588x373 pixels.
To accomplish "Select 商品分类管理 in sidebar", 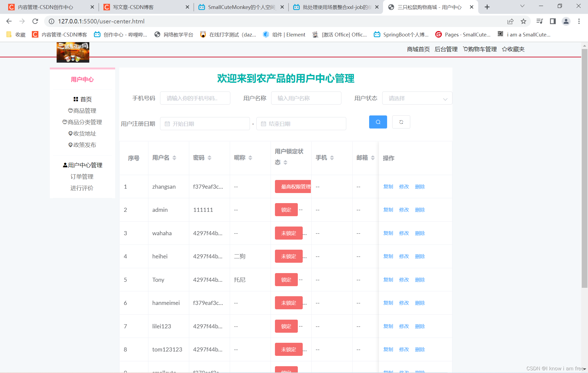I will pyautogui.click(x=82, y=122).
